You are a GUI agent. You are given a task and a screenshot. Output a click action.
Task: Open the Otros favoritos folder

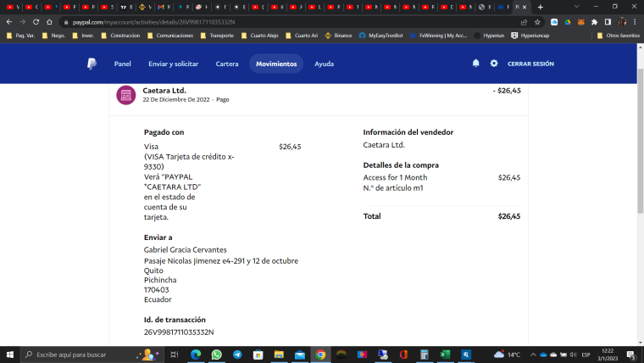pyautogui.click(x=619, y=36)
